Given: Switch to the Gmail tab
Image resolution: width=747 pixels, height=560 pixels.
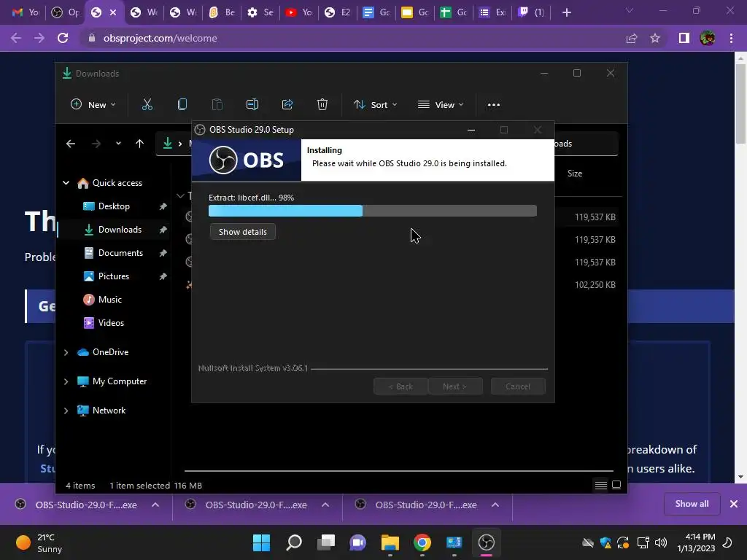Looking at the screenshot, I should tap(26, 12).
